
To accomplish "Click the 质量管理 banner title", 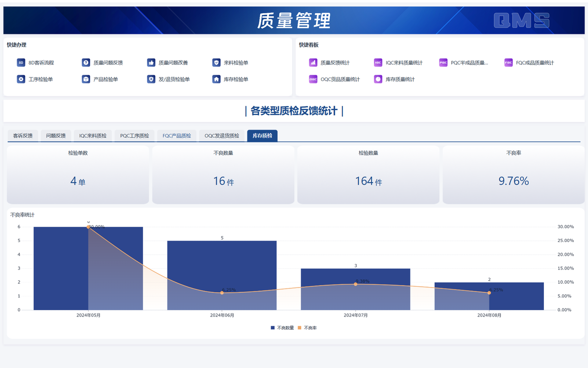I will [x=294, y=21].
